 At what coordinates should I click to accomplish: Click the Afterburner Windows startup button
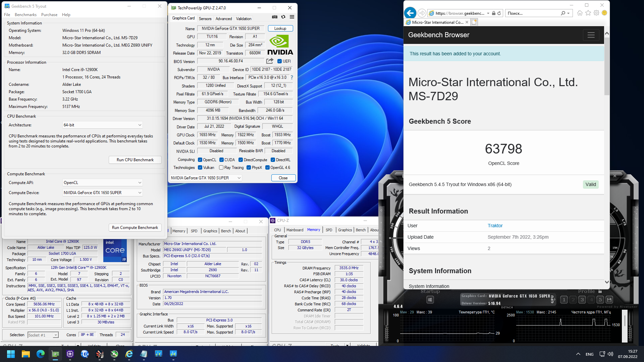tap(430, 300)
